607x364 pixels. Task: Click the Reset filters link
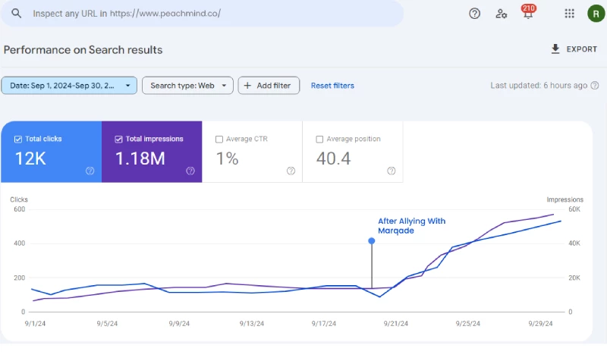click(x=332, y=86)
